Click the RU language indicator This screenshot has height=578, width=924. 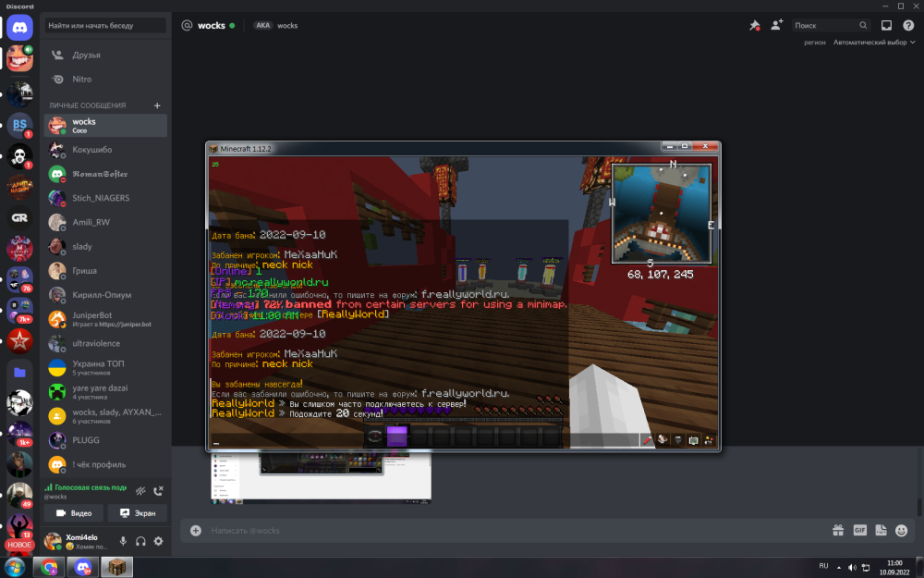point(823,566)
